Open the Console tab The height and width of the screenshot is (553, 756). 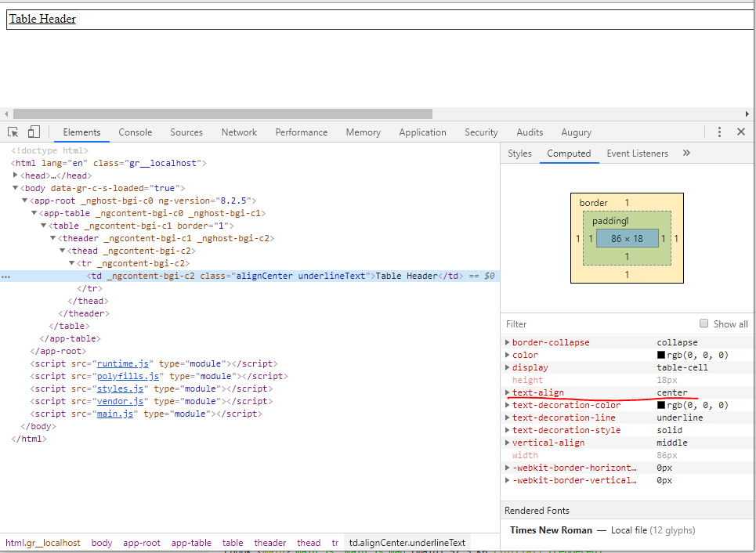[135, 132]
